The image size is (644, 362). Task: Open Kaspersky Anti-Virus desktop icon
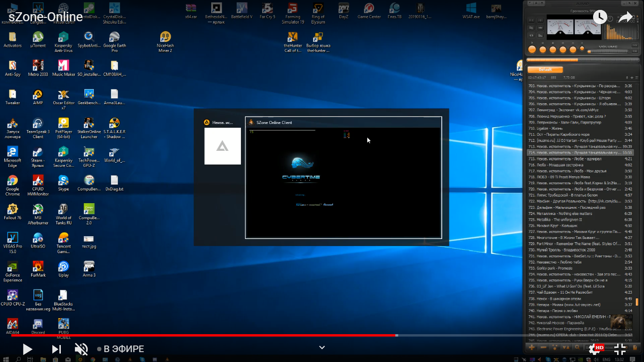[x=63, y=42]
